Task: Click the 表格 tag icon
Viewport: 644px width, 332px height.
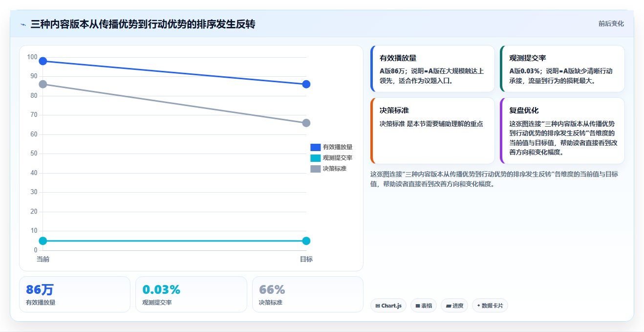Action: pyautogui.click(x=418, y=306)
